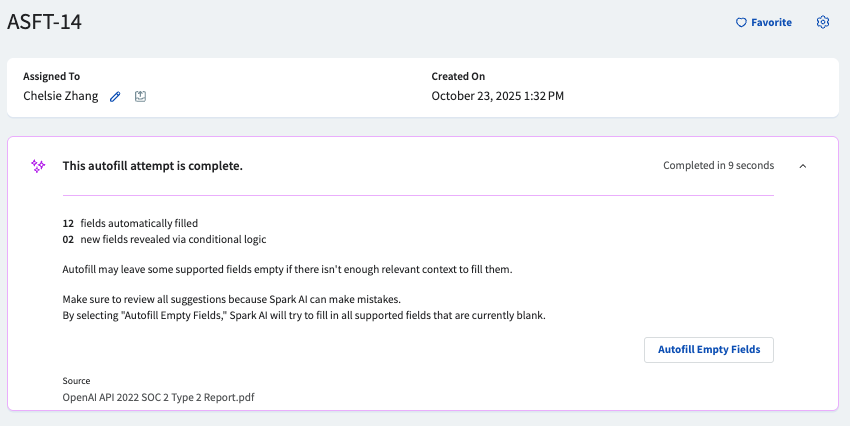Click the Created On field label
The image size is (850, 426).
click(458, 76)
